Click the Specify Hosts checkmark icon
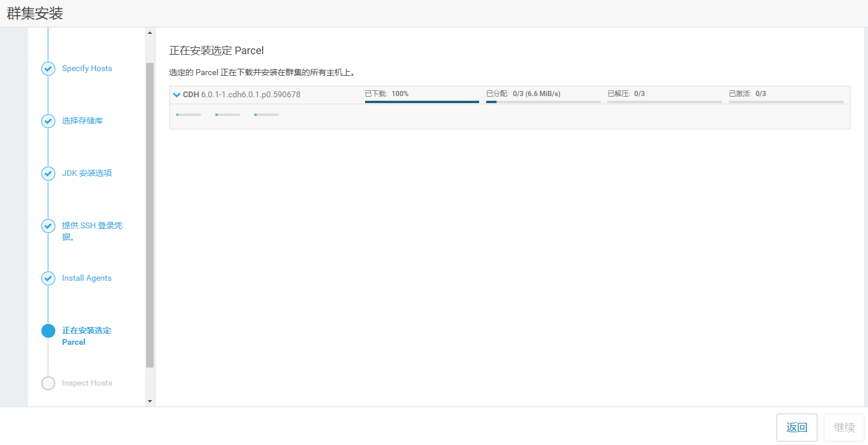This screenshot has height=445, width=868. [48, 69]
